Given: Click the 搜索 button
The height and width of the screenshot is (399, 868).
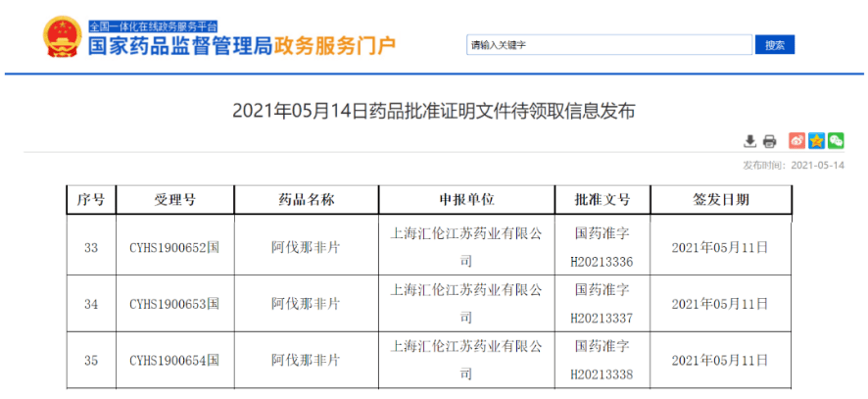Looking at the screenshot, I should tap(775, 45).
